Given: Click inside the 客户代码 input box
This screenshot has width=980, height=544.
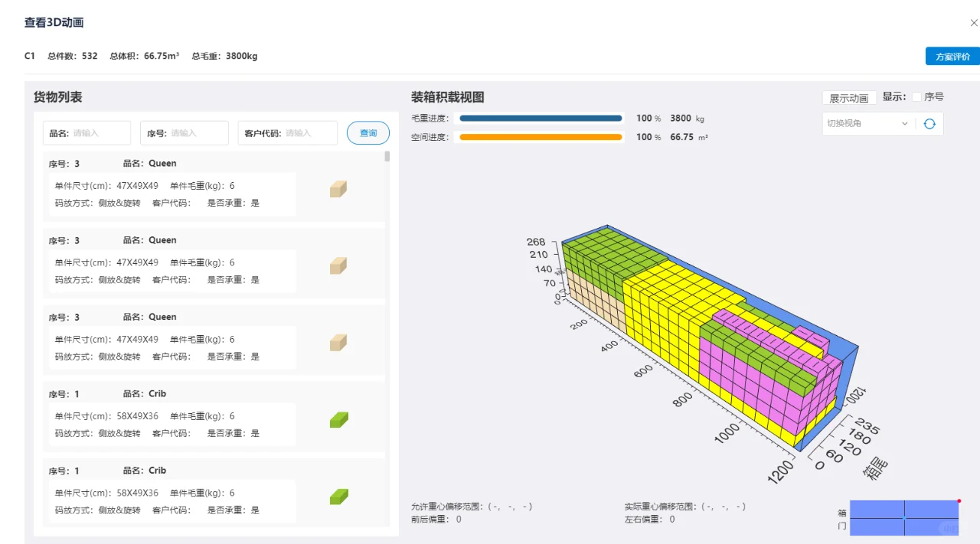Looking at the screenshot, I should point(299,132).
